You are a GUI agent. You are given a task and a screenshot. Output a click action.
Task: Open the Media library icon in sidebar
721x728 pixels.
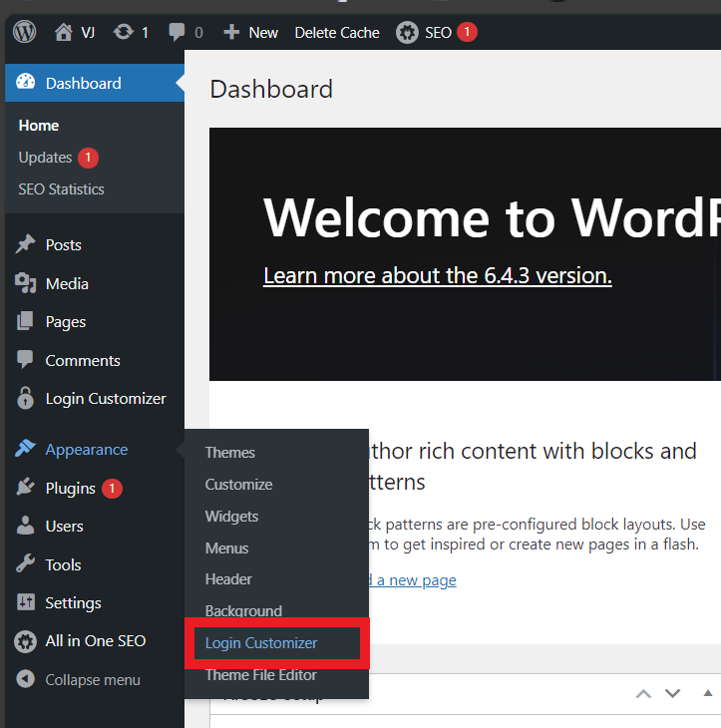[x=26, y=283]
